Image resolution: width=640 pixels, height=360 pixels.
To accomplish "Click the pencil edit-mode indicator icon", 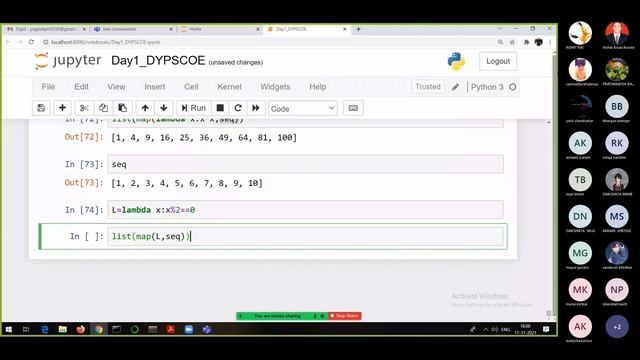I will tap(456, 87).
